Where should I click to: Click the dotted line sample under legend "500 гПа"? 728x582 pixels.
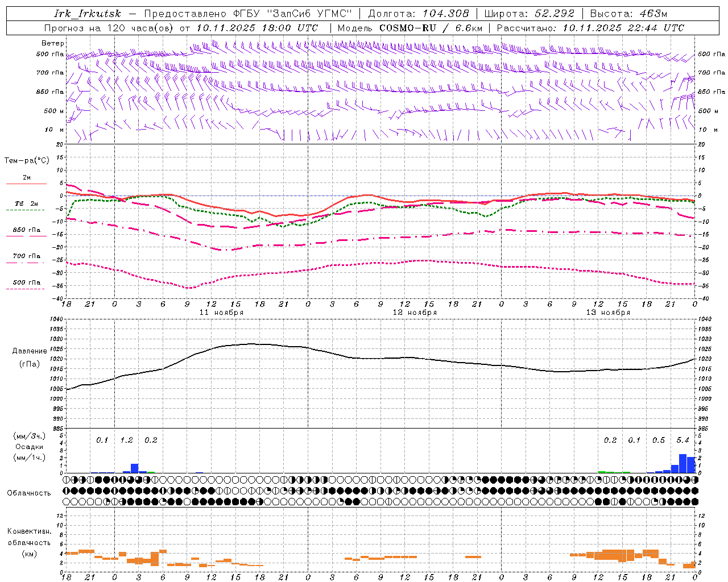click(26, 289)
